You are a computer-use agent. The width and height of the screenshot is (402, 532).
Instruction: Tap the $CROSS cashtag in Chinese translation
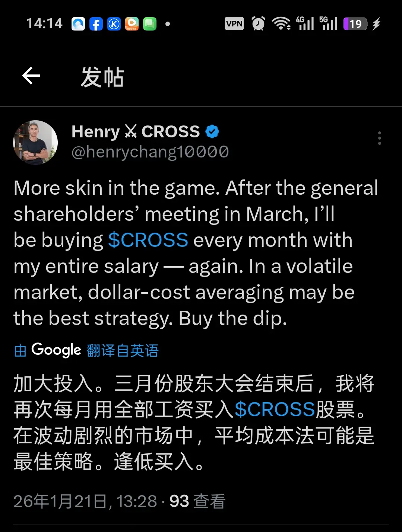click(x=275, y=410)
